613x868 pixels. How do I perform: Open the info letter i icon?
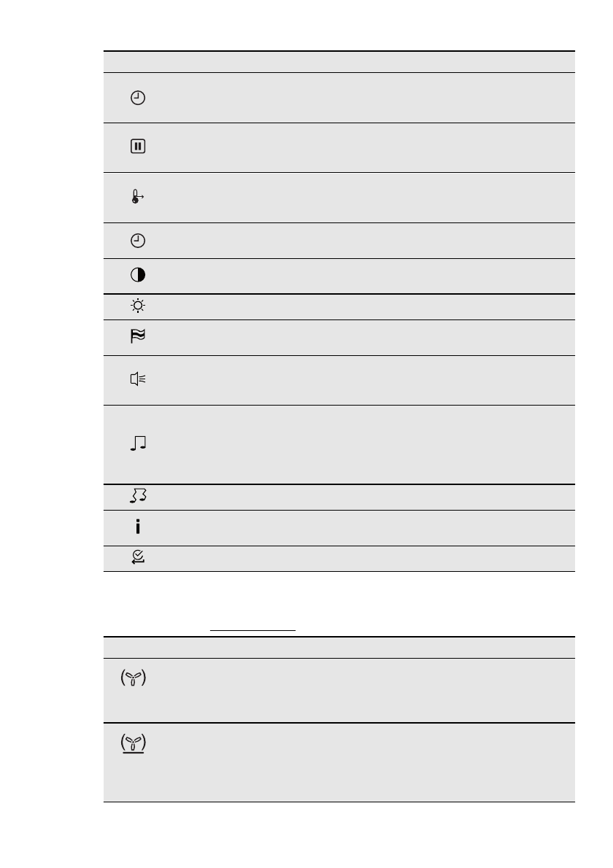138,527
